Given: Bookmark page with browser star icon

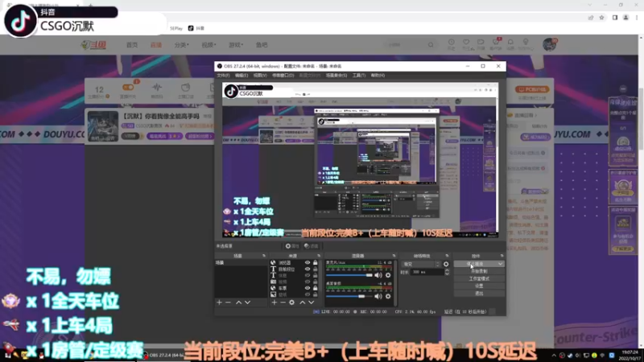Looking at the screenshot, I should [x=601, y=18].
